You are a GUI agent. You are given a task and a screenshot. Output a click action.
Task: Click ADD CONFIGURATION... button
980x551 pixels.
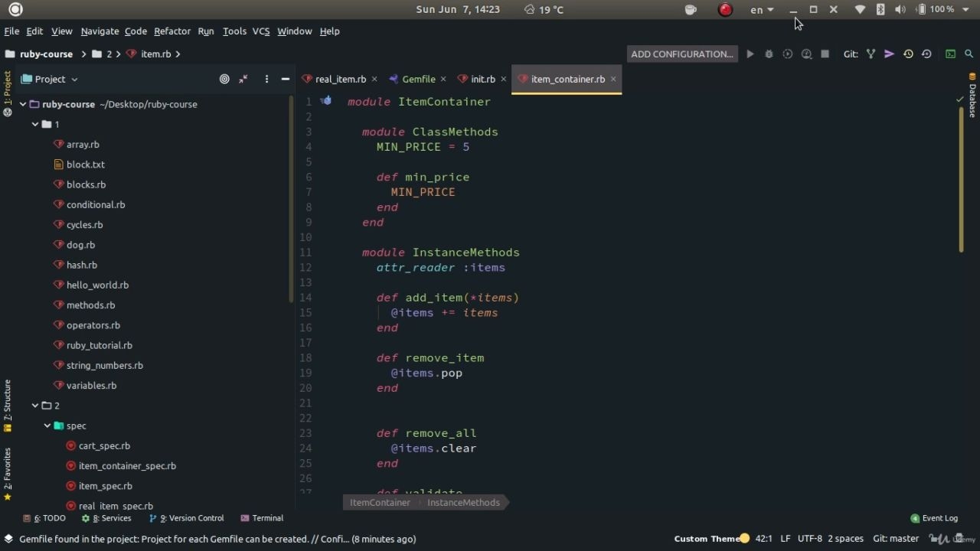[681, 54]
